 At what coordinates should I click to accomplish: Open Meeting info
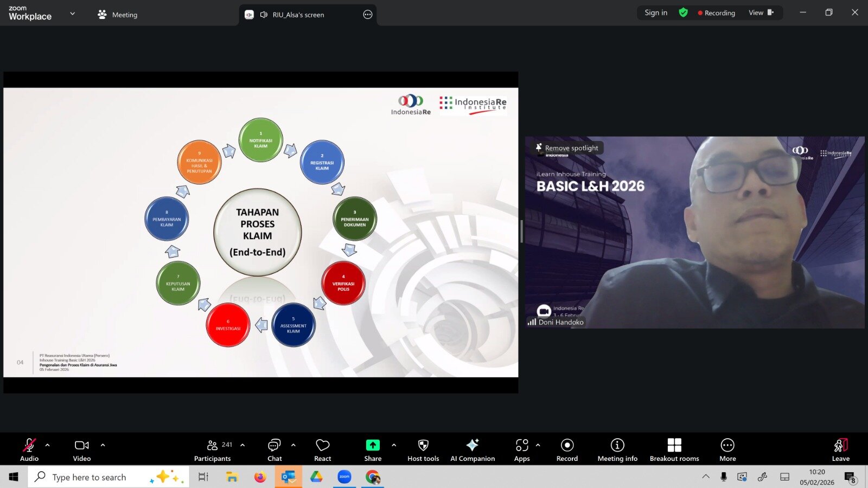click(x=617, y=450)
